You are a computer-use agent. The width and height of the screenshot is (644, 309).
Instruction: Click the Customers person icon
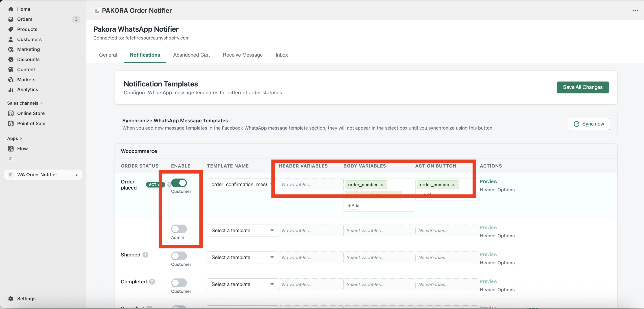pos(11,39)
